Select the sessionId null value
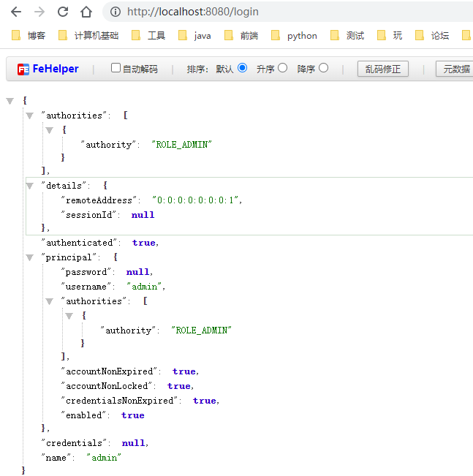473x476 pixels. [143, 215]
